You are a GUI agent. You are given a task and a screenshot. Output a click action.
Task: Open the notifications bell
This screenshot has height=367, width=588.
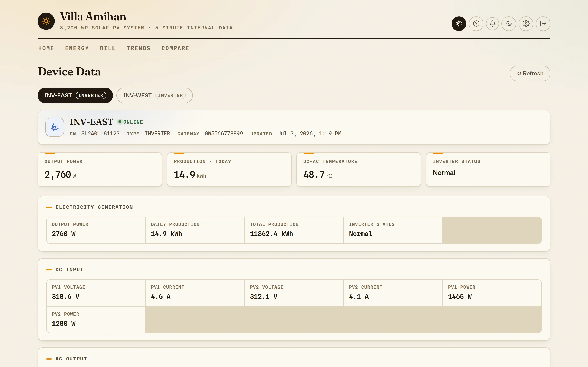click(x=492, y=23)
